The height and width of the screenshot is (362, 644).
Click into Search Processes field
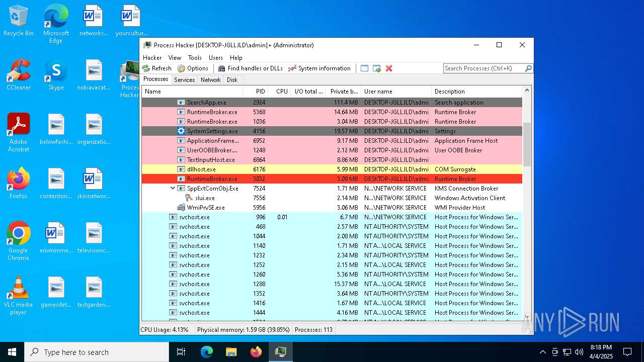(484, 68)
